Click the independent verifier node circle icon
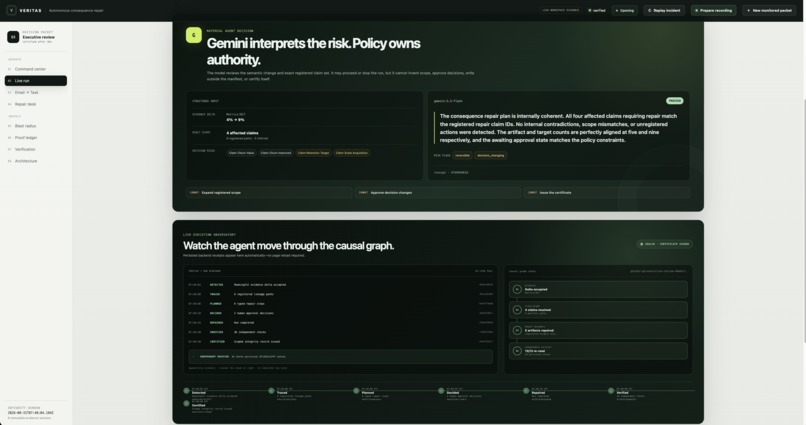Viewport: 806px width, 425px height. click(x=517, y=351)
